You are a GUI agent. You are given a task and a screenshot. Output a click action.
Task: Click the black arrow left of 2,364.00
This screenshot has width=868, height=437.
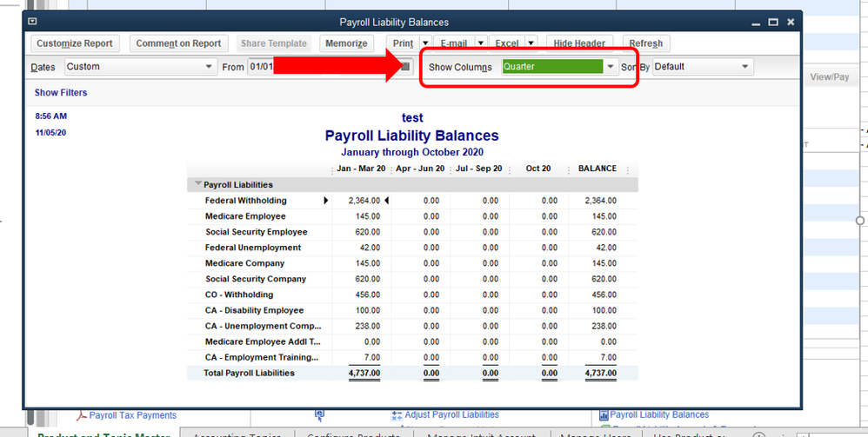(x=326, y=201)
